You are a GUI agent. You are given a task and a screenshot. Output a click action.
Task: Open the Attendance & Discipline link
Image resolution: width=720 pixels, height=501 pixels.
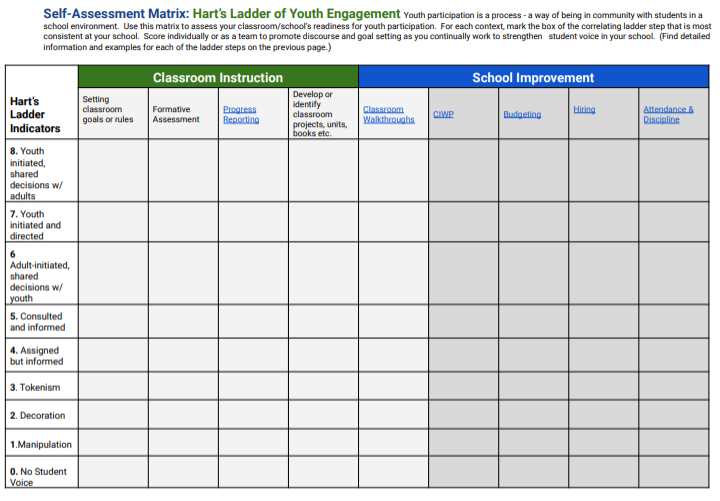tap(668, 114)
